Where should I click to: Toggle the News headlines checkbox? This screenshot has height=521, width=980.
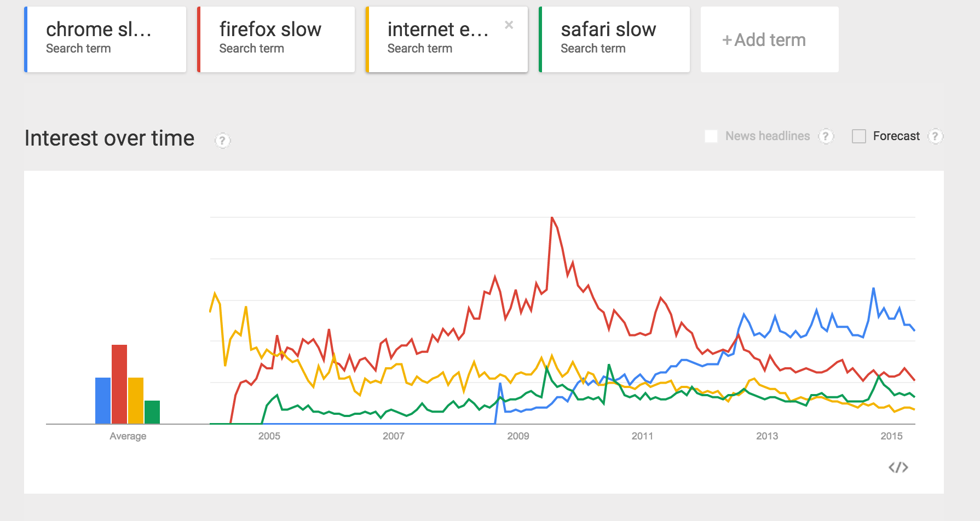pyautogui.click(x=711, y=136)
